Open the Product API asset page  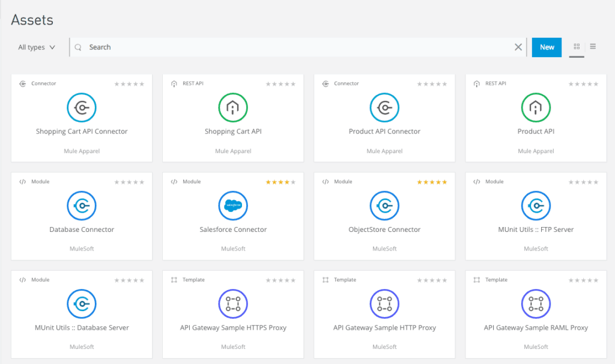(x=536, y=131)
